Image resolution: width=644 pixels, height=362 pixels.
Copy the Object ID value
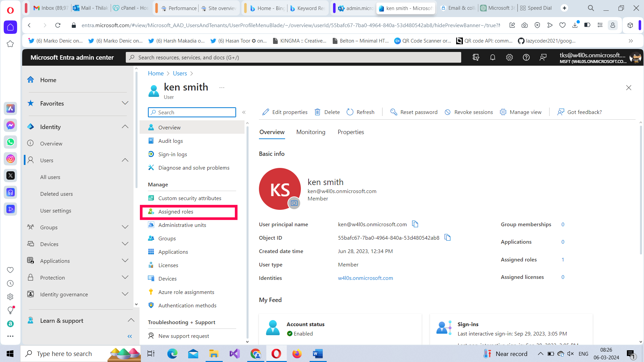click(x=447, y=237)
